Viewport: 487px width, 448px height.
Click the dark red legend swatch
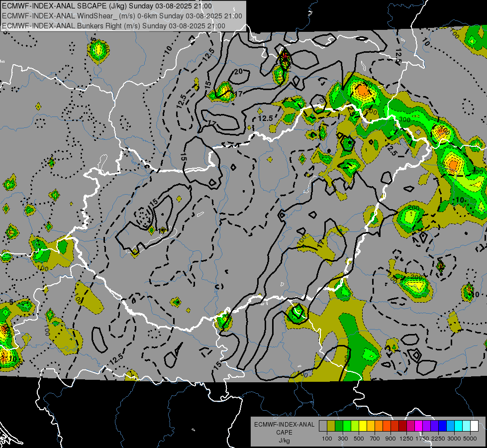[403, 426]
